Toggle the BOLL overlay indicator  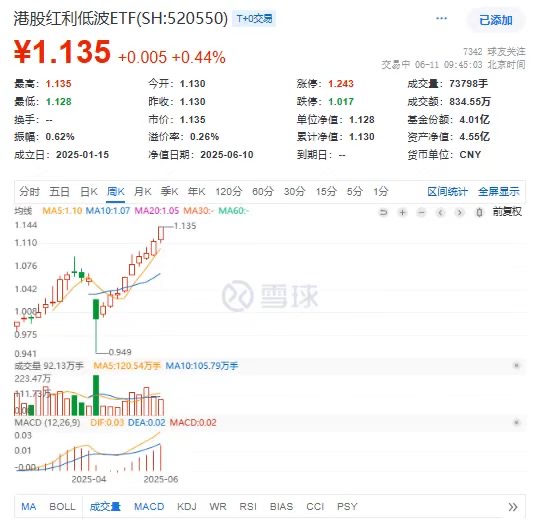(62, 506)
